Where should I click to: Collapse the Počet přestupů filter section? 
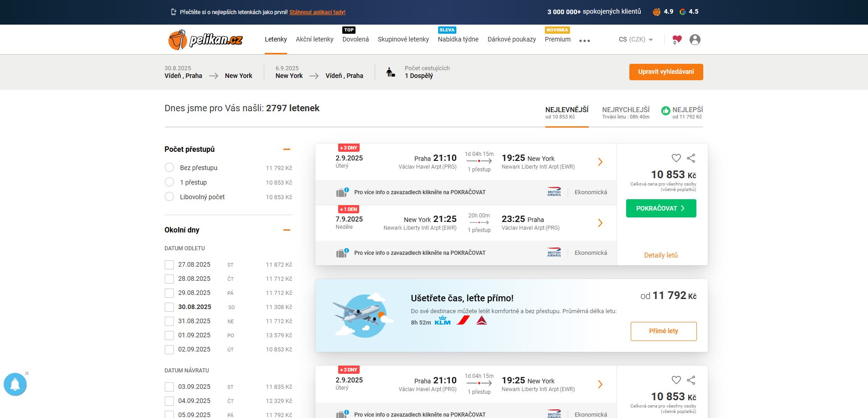point(287,149)
